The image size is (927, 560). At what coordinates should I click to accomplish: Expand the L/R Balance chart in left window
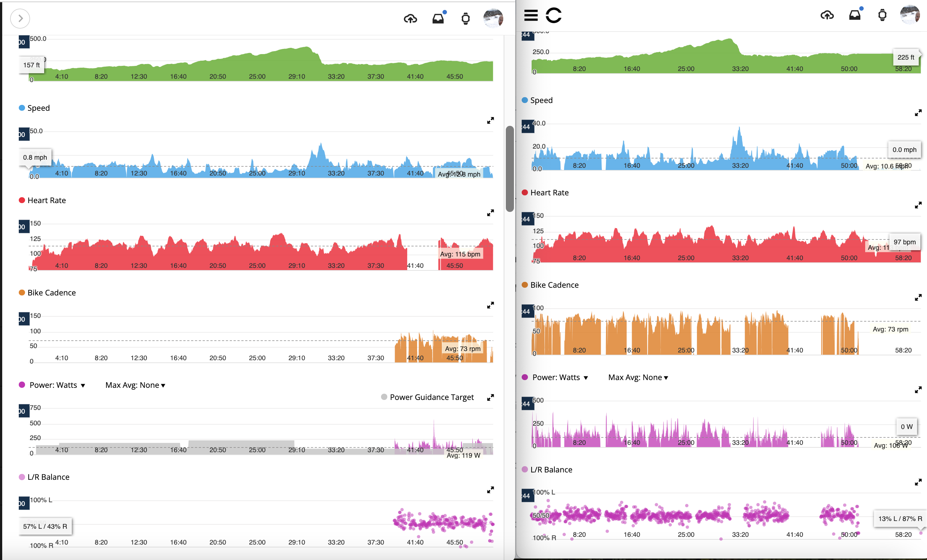pos(490,490)
